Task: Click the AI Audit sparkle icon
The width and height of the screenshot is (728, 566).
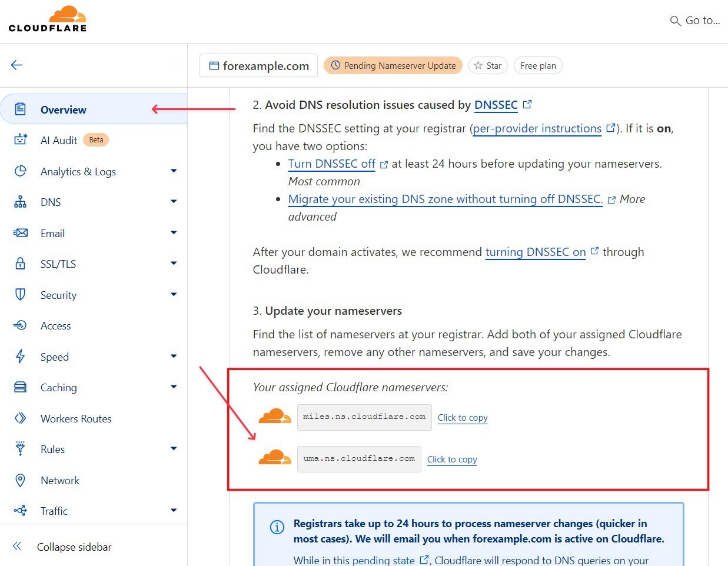Action: [x=21, y=140]
